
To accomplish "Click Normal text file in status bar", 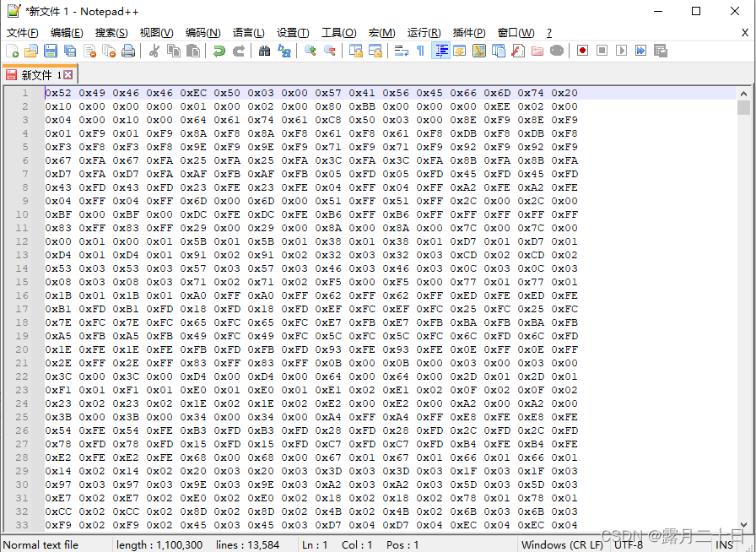I will [x=40, y=544].
